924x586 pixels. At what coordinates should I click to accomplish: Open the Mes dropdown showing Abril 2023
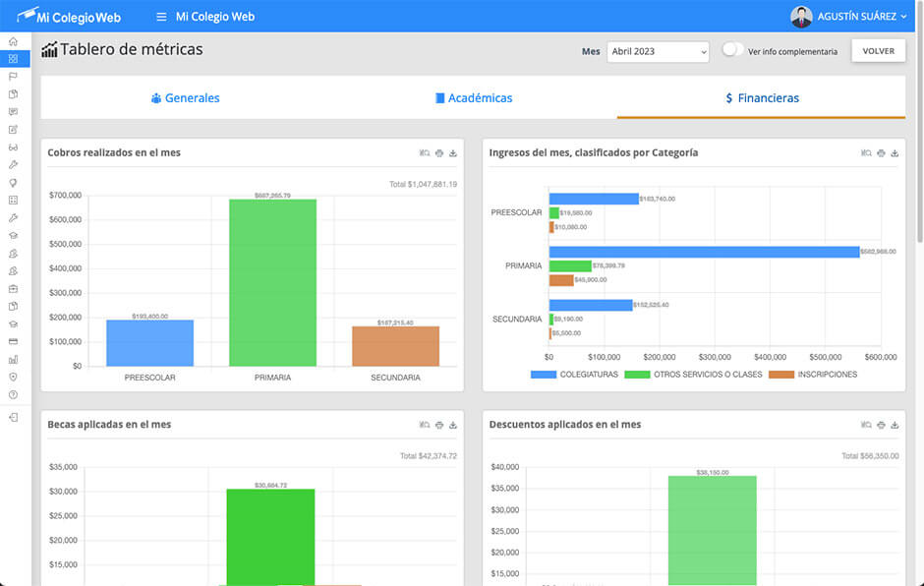[658, 51]
